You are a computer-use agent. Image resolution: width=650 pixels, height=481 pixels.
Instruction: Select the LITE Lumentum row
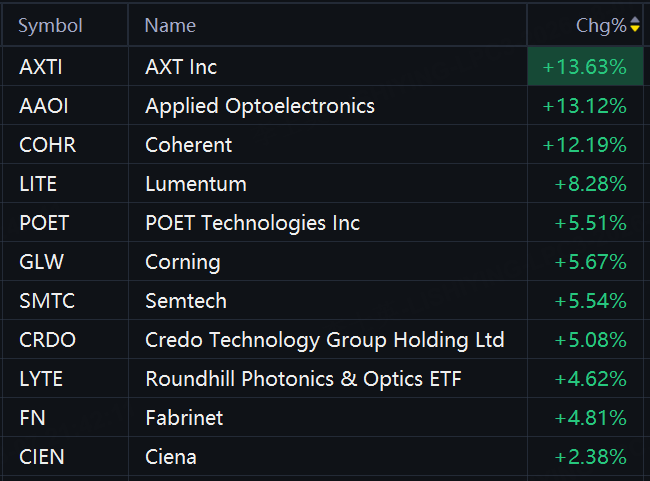click(x=323, y=183)
